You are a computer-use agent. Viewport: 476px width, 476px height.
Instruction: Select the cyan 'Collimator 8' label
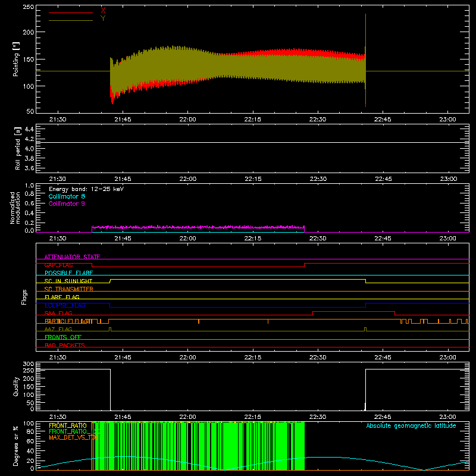67,196
